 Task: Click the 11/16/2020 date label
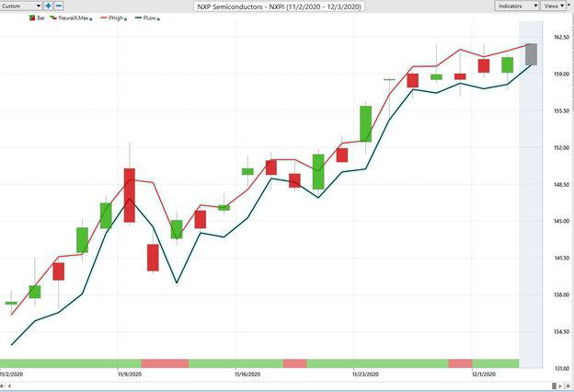click(x=247, y=375)
